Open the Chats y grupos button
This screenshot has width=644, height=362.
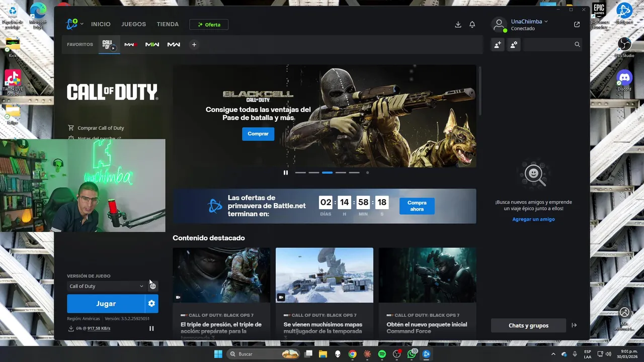[x=528, y=325]
